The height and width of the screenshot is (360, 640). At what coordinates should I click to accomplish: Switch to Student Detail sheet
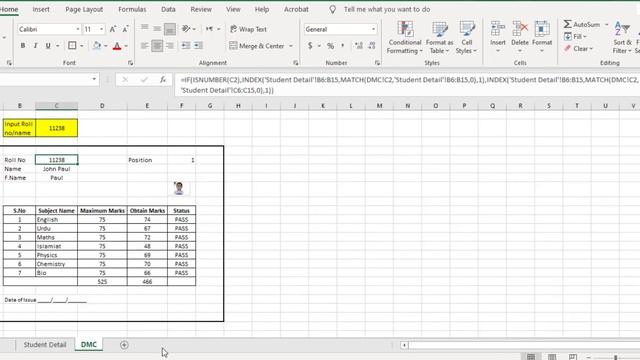tap(45, 344)
